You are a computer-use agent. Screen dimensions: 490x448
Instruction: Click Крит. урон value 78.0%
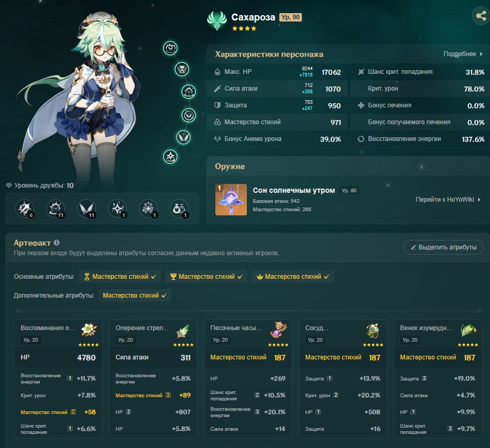(x=474, y=90)
